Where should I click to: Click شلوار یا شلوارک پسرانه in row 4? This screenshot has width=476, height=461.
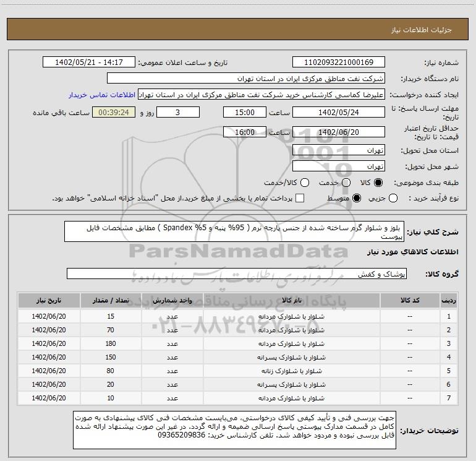(x=291, y=357)
